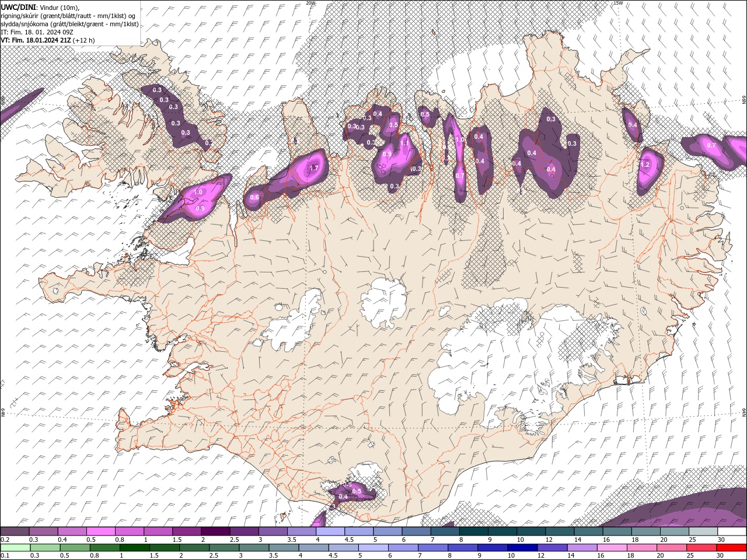The width and height of the screenshot is (747, 560).
Task: Select the deep blue 10 swatch in the lower legend row
Action: [523, 548]
